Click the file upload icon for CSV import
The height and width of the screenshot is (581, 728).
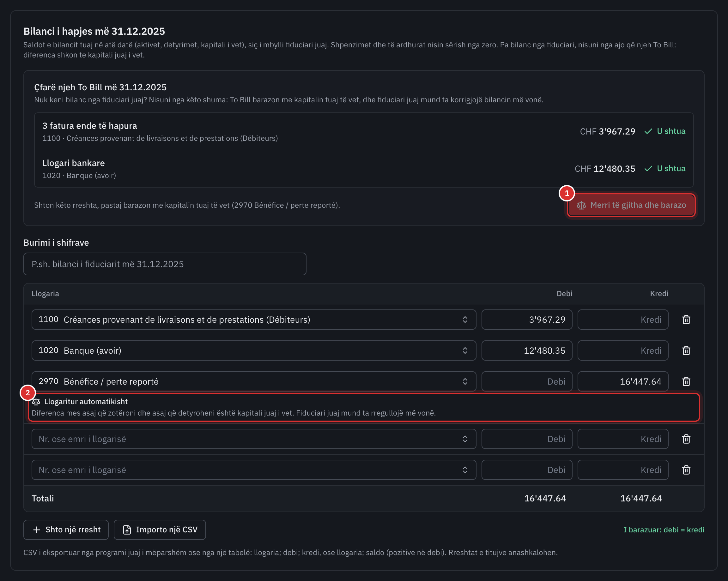[127, 530]
